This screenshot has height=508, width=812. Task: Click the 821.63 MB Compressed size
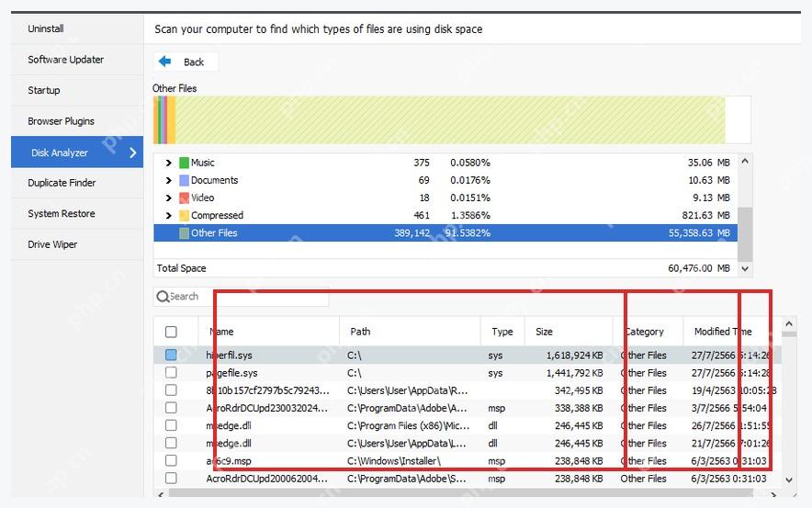(x=705, y=216)
